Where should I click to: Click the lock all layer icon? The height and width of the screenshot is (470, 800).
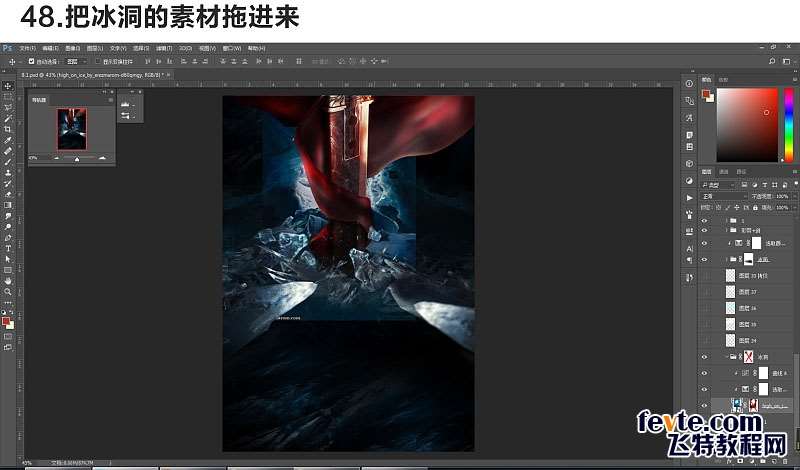[756, 208]
